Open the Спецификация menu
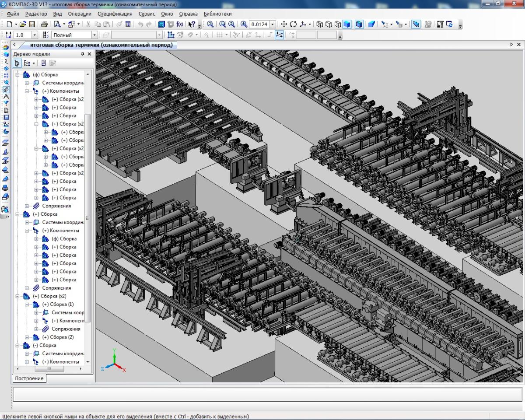The image size is (525, 420). pyautogui.click(x=115, y=14)
